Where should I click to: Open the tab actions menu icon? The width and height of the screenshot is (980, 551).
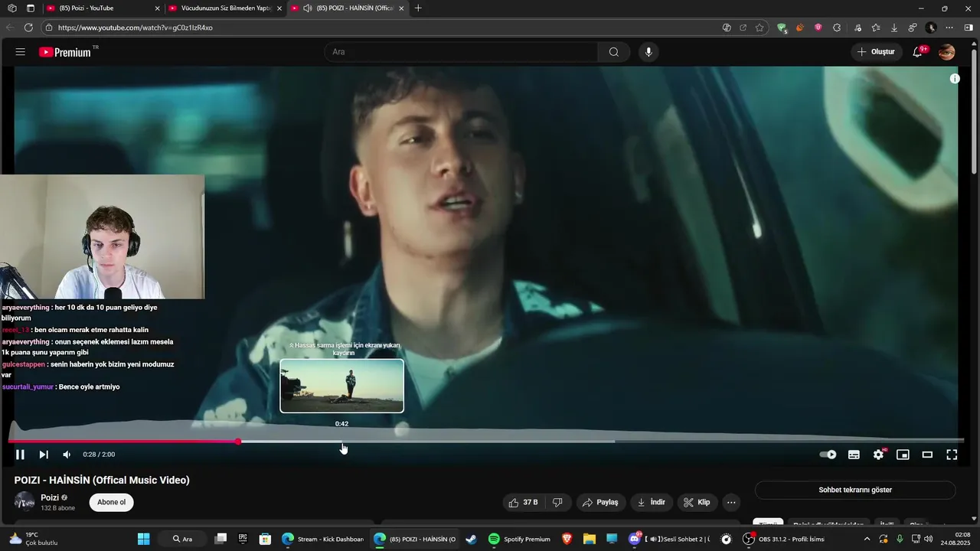tap(30, 8)
